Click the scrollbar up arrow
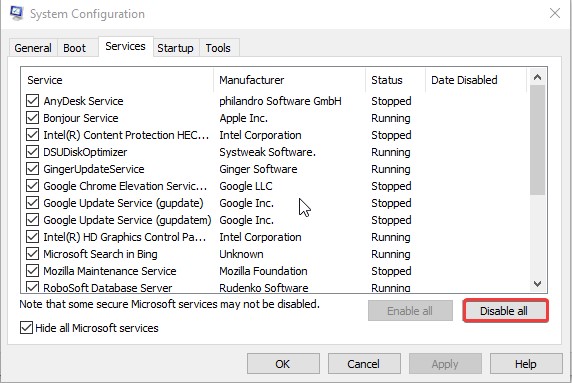572x383 pixels. (537, 77)
